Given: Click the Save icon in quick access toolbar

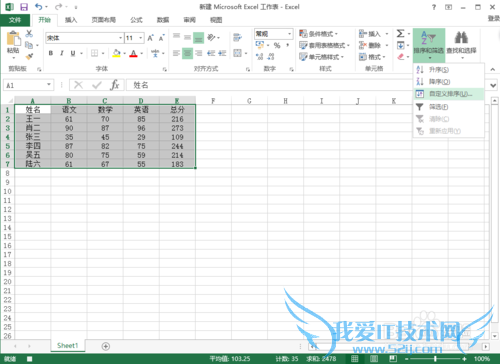Looking at the screenshot, I should pos(24,7).
